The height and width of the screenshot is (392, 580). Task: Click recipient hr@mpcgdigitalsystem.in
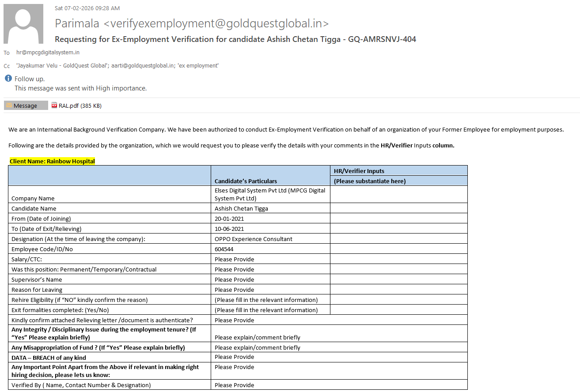pos(48,52)
